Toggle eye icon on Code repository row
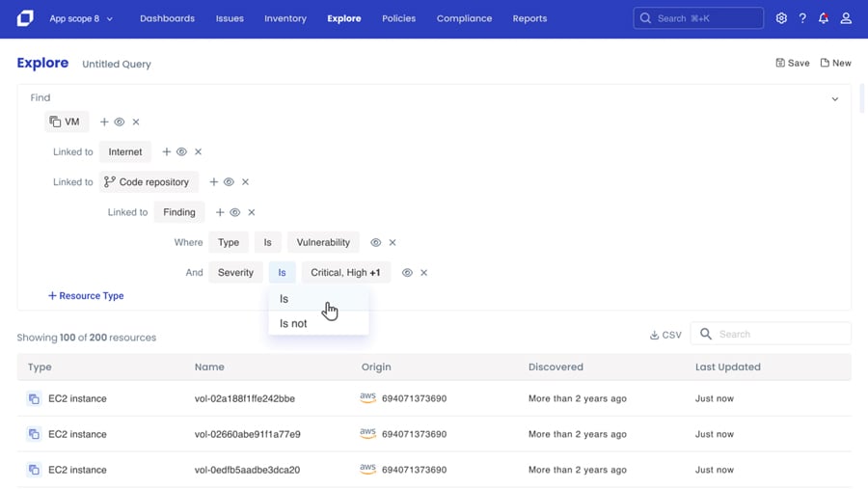The image size is (868, 489). (229, 181)
